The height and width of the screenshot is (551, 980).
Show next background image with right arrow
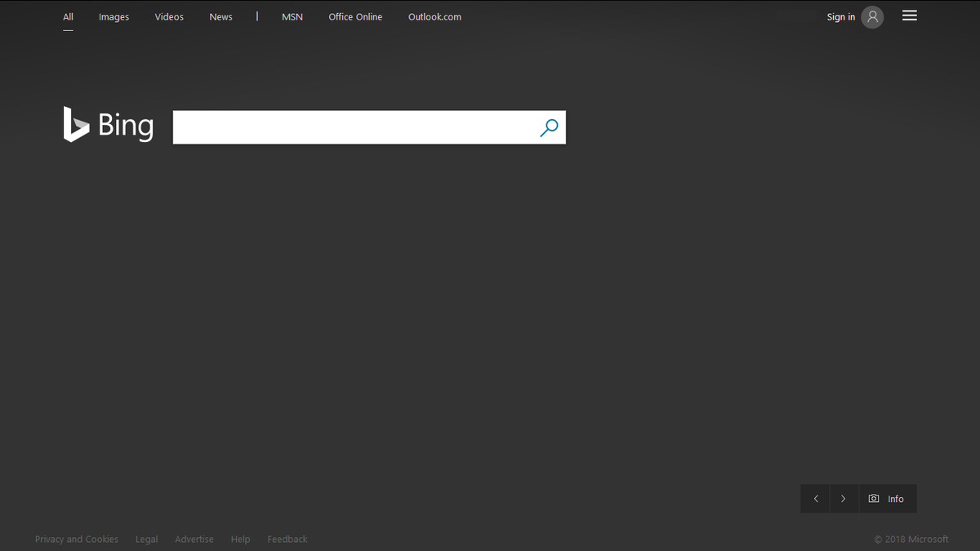click(844, 499)
